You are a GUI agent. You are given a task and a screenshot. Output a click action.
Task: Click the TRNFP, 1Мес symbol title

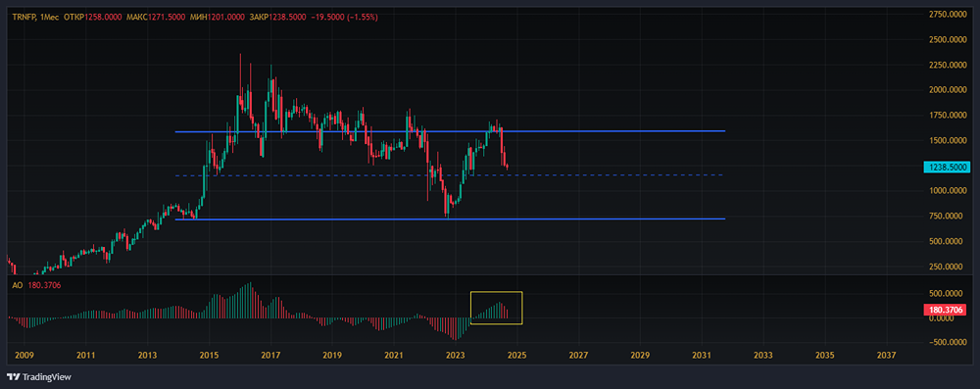pyautogui.click(x=35, y=18)
